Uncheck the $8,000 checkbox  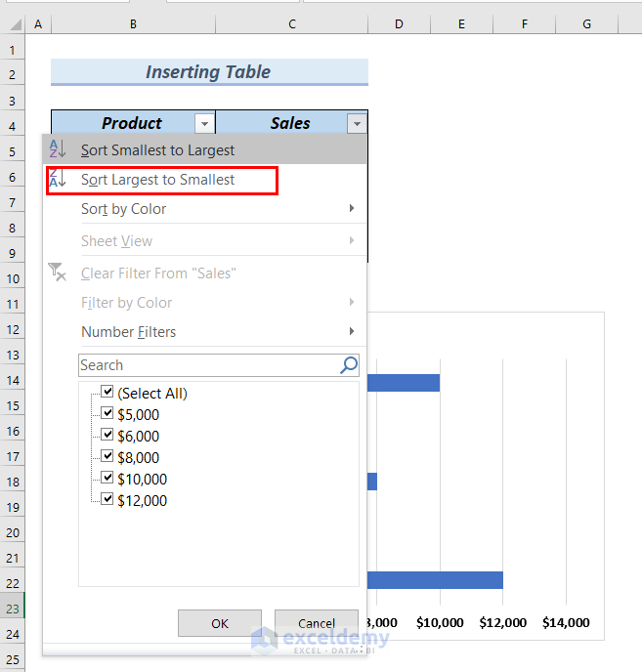107,456
